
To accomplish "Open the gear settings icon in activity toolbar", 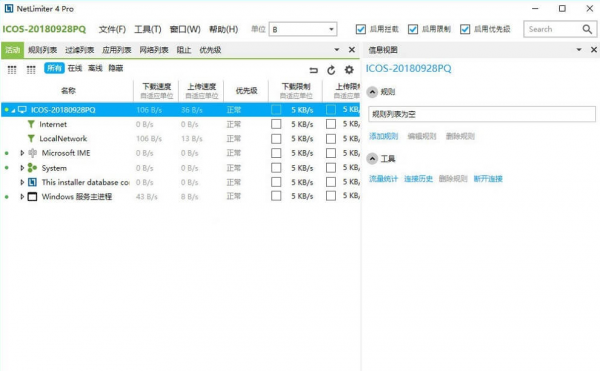I will pyautogui.click(x=349, y=70).
